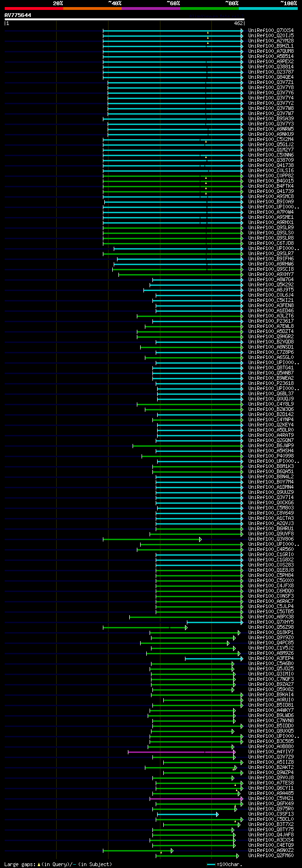Screen dimensions: 302x868
Task: Open hit UniRef100_Q20IJ5
Action: tap(271, 35)
